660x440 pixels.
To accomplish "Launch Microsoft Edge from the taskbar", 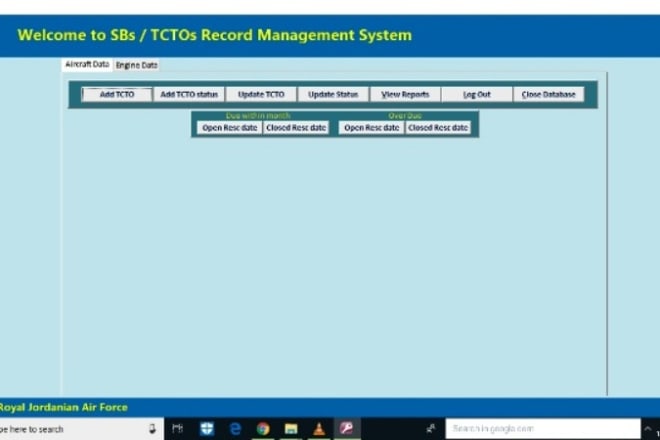I will [x=235, y=429].
